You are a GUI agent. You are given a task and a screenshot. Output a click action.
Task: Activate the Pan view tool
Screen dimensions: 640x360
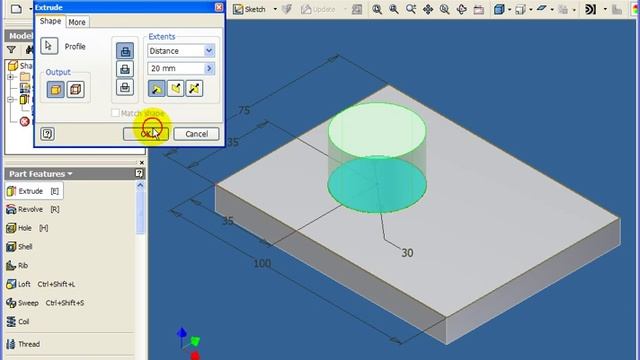[x=428, y=9]
